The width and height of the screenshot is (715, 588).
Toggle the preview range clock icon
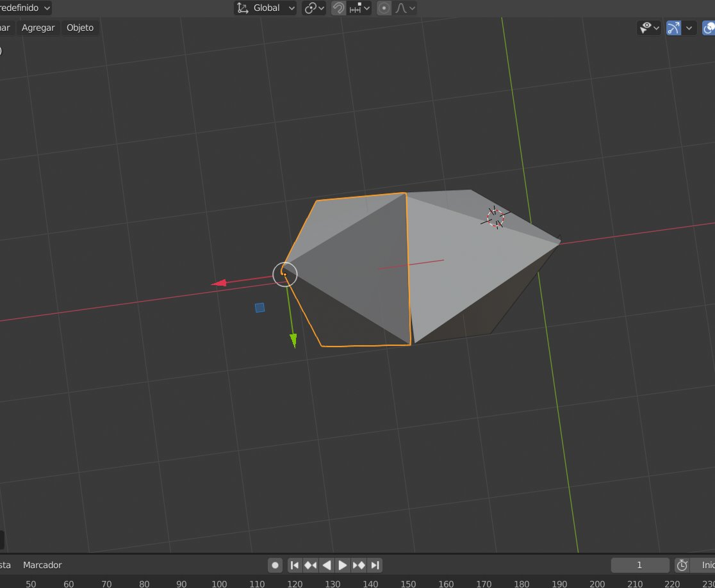click(682, 565)
